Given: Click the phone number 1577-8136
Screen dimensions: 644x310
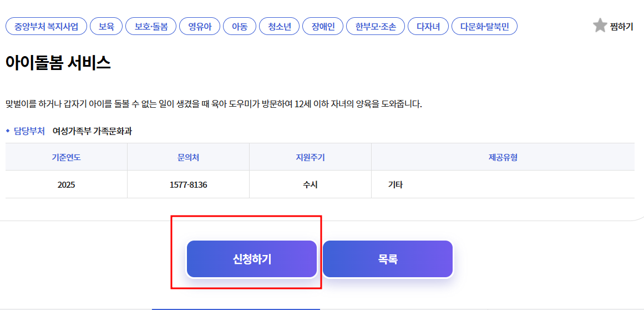Looking at the screenshot, I should (x=188, y=185).
